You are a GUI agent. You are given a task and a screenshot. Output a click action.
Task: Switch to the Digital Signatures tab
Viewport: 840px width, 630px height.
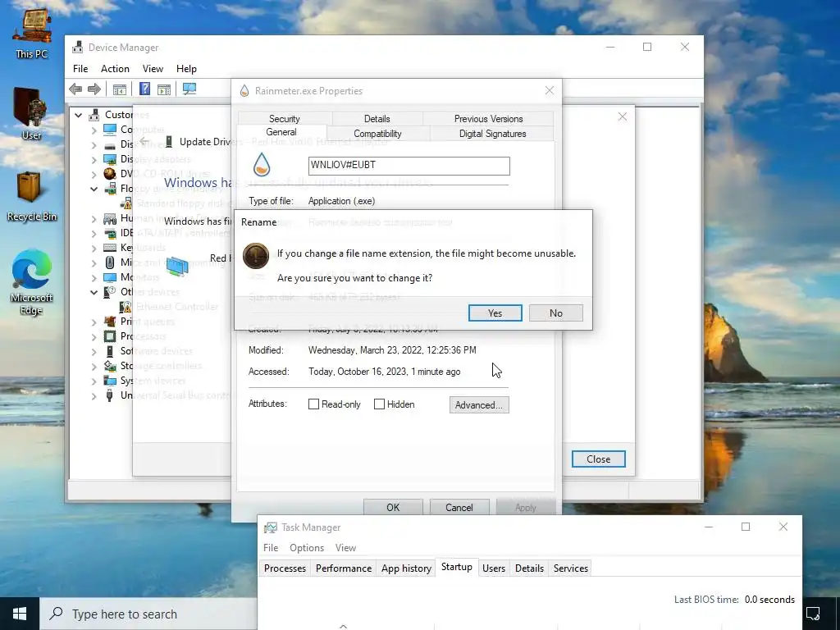coord(492,134)
